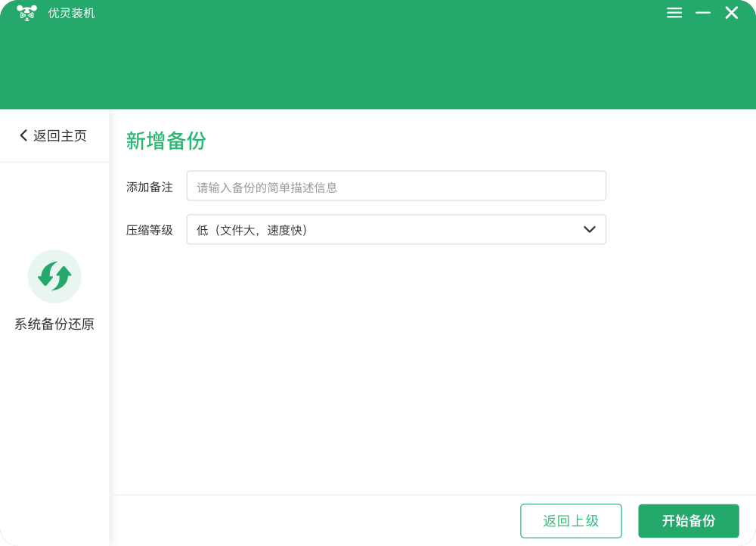Viewport: 756px width, 546px height.
Task: Click the panda logo icon in title bar
Action: (x=27, y=13)
